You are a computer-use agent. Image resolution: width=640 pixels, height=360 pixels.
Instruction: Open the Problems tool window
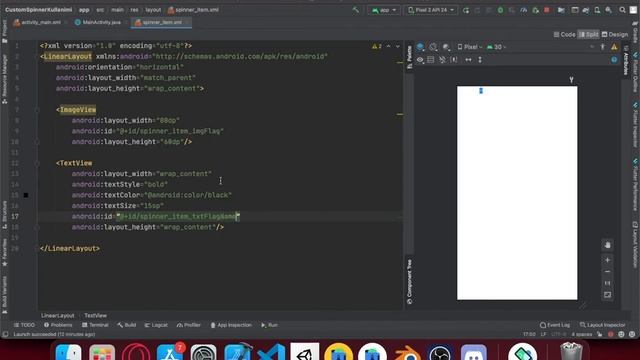(58, 325)
